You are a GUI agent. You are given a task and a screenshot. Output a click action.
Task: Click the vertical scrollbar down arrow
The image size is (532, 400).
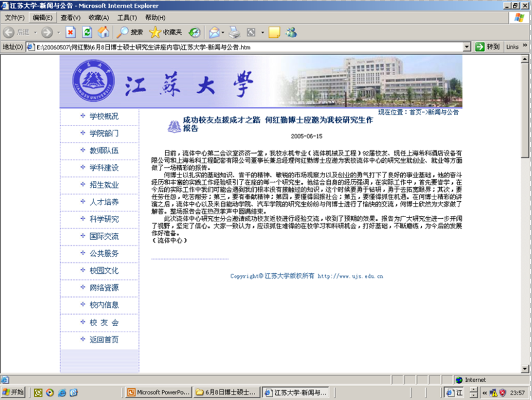(x=527, y=368)
